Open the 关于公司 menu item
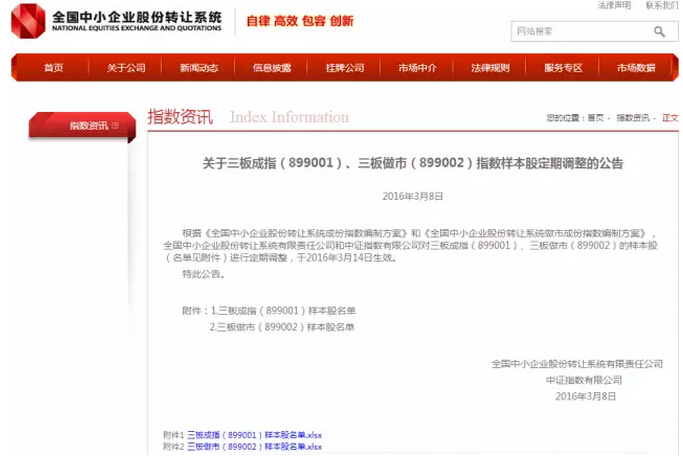This screenshot has width=683, height=458. (x=126, y=68)
